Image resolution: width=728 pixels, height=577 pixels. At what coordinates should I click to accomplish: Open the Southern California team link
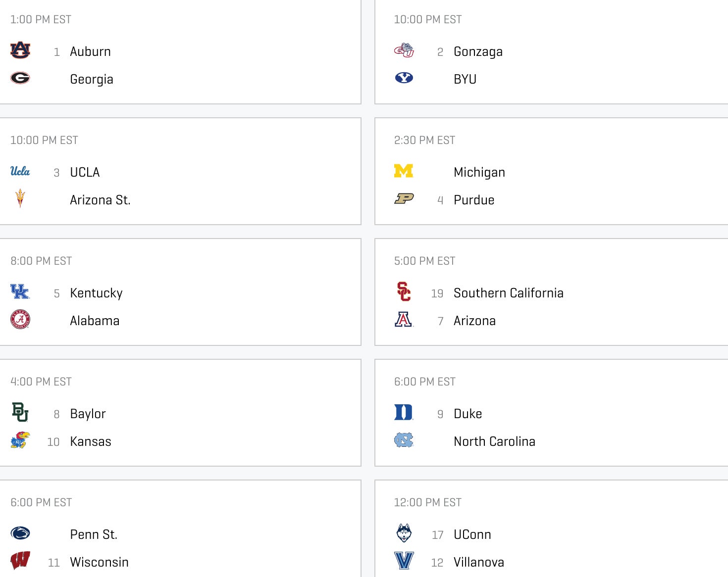coord(508,293)
